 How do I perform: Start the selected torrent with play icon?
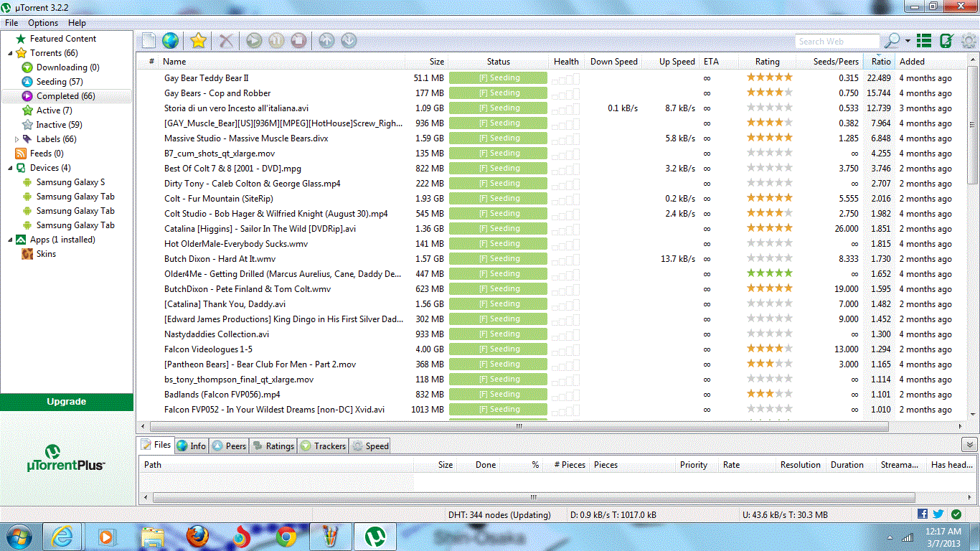pyautogui.click(x=253, y=41)
